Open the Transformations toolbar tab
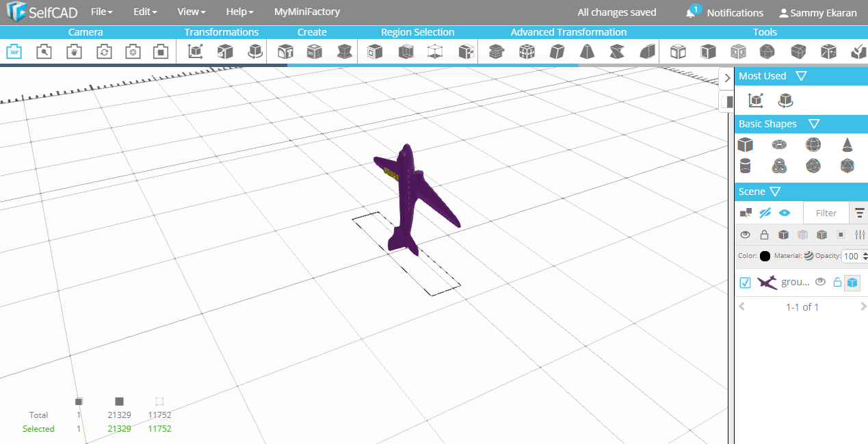 pos(222,32)
